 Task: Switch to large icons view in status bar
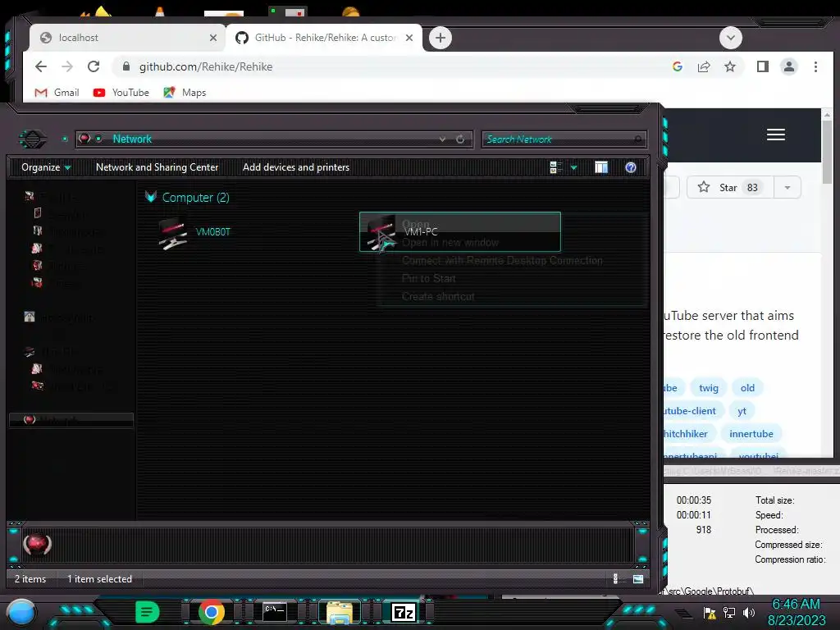point(638,578)
